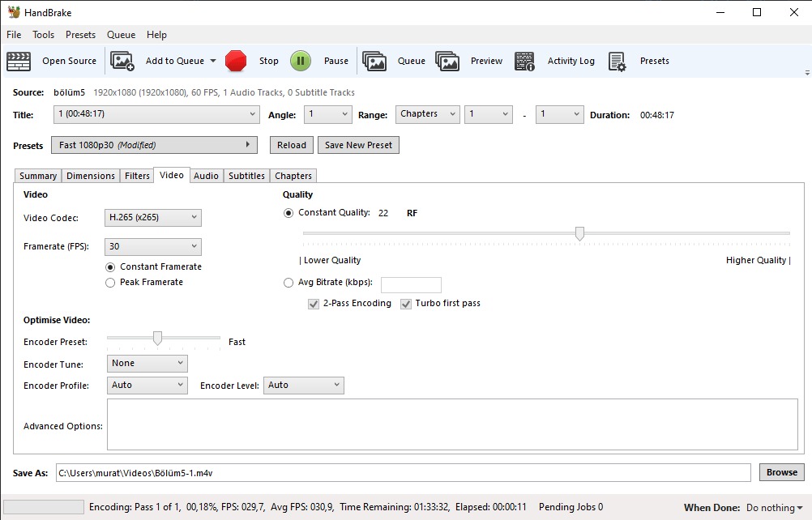Open the Encoder Profile dropdown
The width and height of the screenshot is (812, 520).
[147, 386]
